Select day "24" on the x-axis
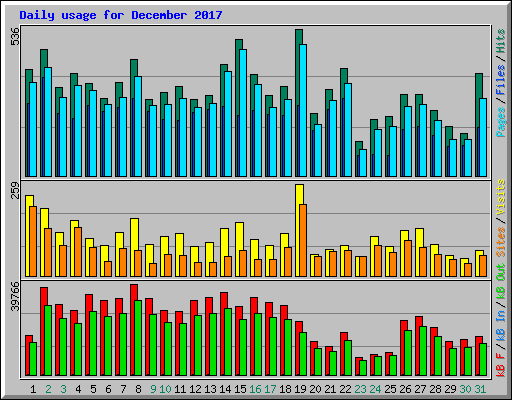 click(x=375, y=389)
